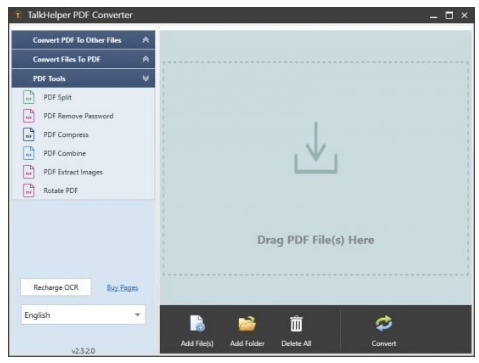Open the English language dropdown

(x=83, y=315)
